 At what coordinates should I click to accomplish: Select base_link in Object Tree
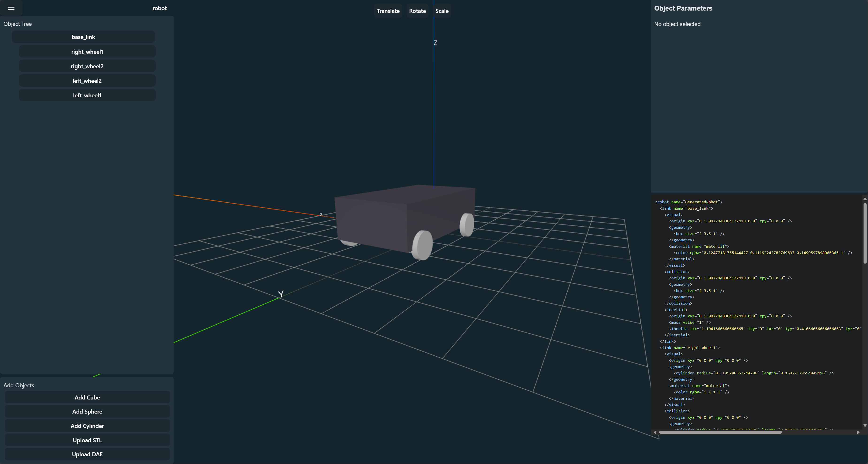[83, 37]
